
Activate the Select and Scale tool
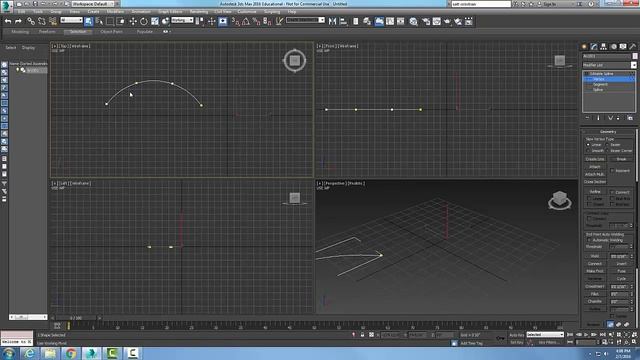pyautogui.click(x=155, y=21)
